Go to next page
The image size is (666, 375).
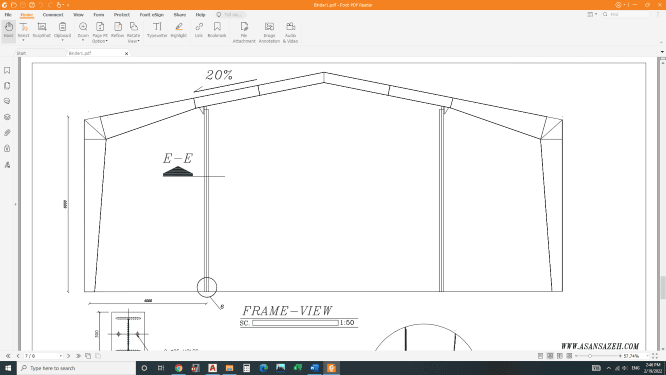click(68, 356)
